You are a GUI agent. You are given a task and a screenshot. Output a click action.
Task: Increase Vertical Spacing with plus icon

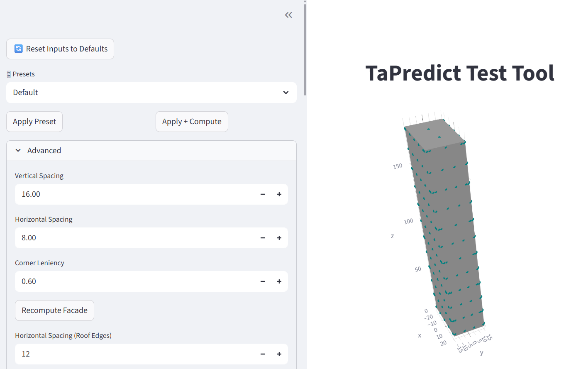(x=279, y=194)
